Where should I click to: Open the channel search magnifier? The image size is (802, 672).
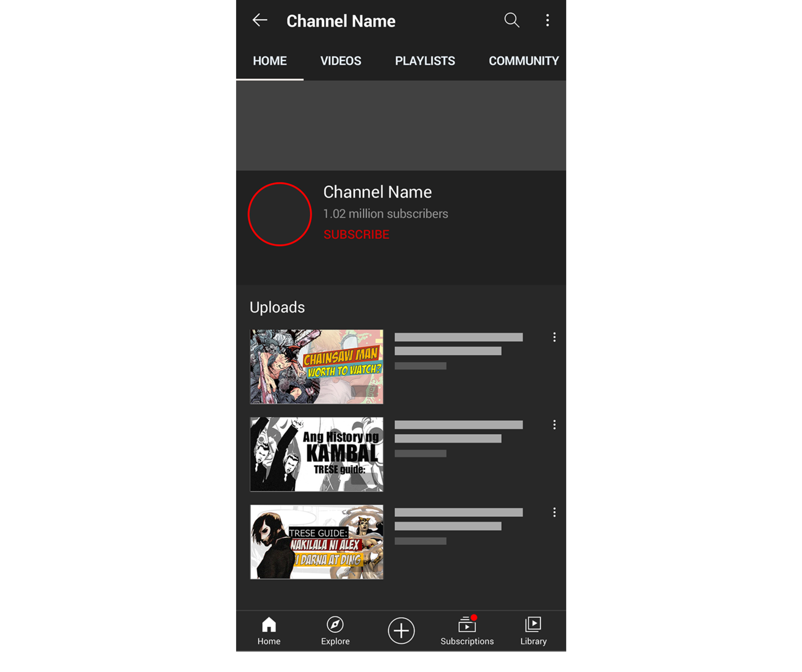[x=512, y=20]
